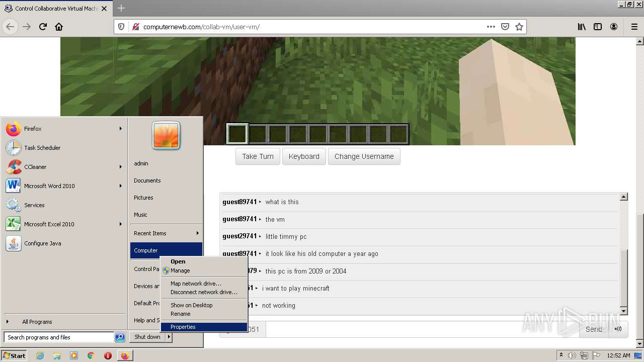
Task: Click the chat message input field
Action: (423, 329)
